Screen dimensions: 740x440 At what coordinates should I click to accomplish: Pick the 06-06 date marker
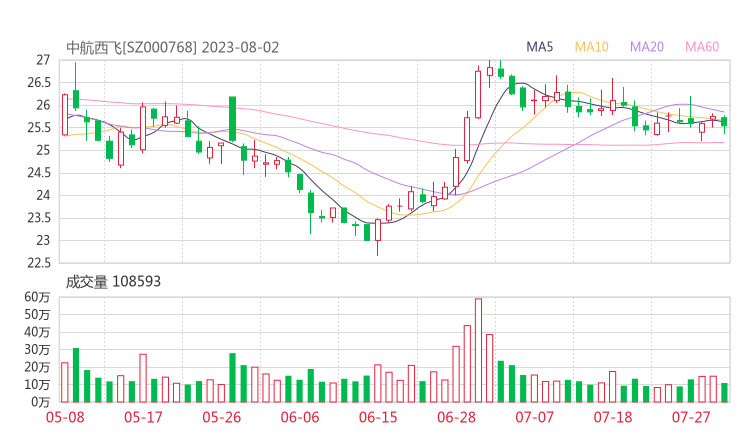click(300, 417)
